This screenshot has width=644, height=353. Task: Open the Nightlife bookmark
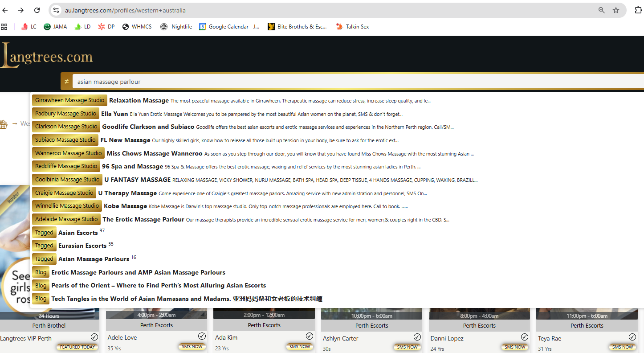point(176,27)
